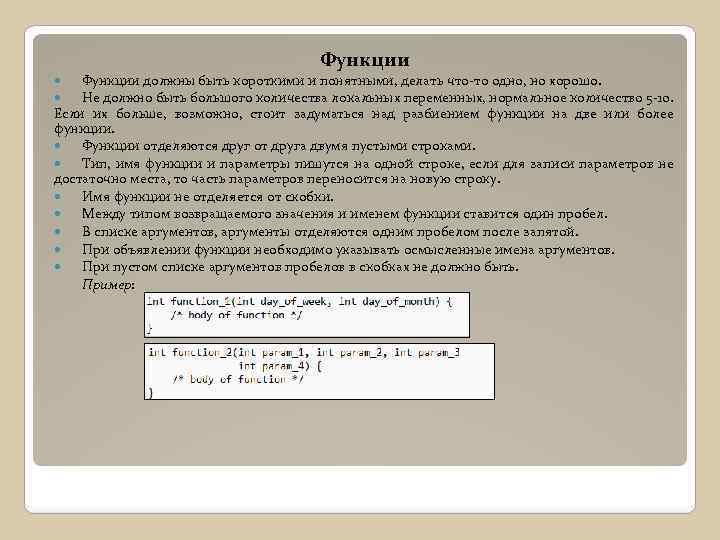Click the code line "int function_2(int param_1..."

[x=304, y=353]
